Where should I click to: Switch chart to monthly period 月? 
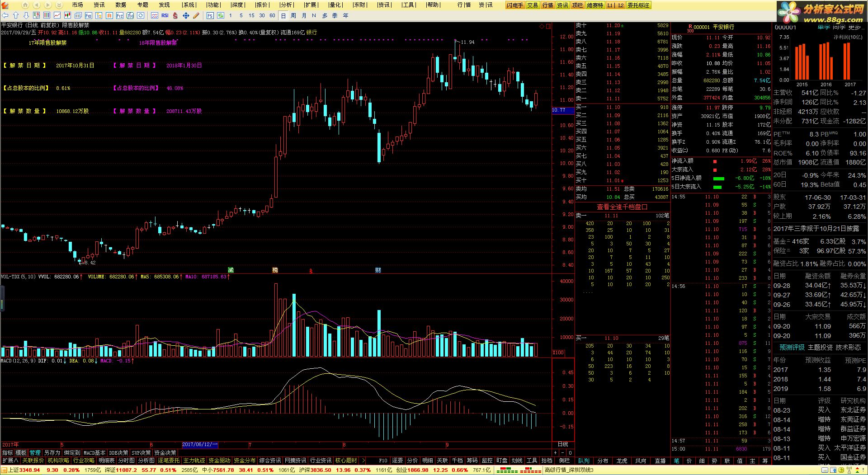pyautogui.click(x=304, y=15)
